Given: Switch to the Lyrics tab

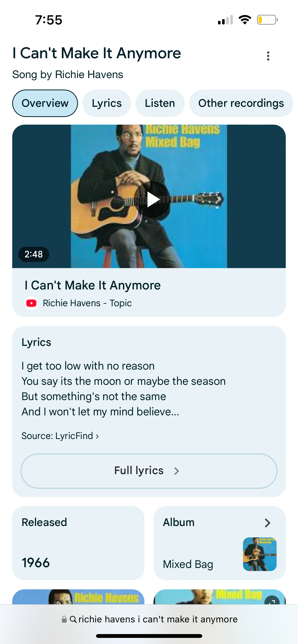Looking at the screenshot, I should pyautogui.click(x=107, y=103).
